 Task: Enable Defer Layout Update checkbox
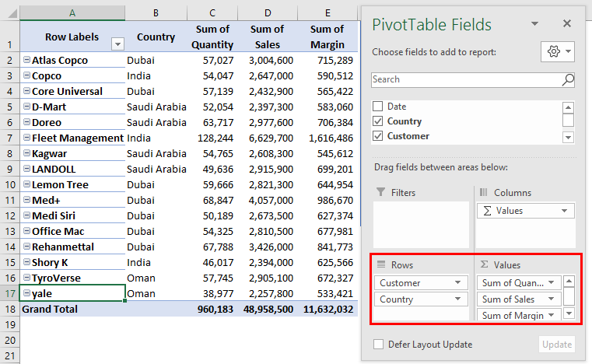[x=378, y=345]
